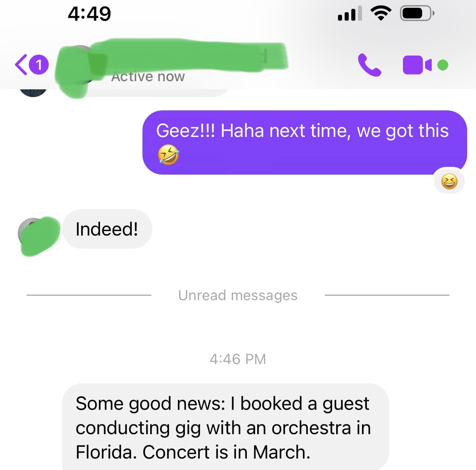The height and width of the screenshot is (470, 476).
Task: Start a voice call with the phone icon
Action: pyautogui.click(x=369, y=65)
